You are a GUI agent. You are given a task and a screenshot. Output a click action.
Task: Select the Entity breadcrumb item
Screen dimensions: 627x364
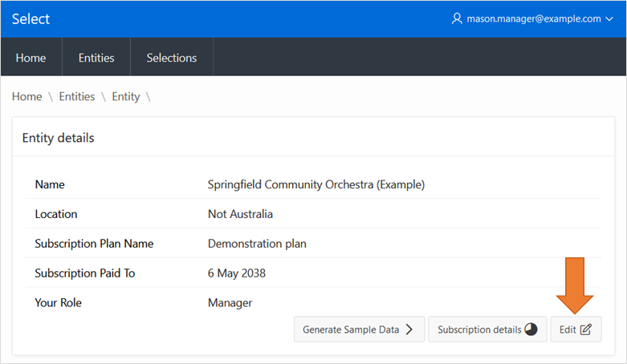point(126,96)
